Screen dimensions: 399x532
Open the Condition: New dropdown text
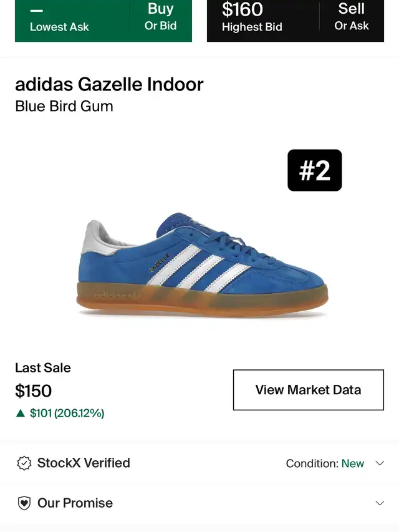325,463
